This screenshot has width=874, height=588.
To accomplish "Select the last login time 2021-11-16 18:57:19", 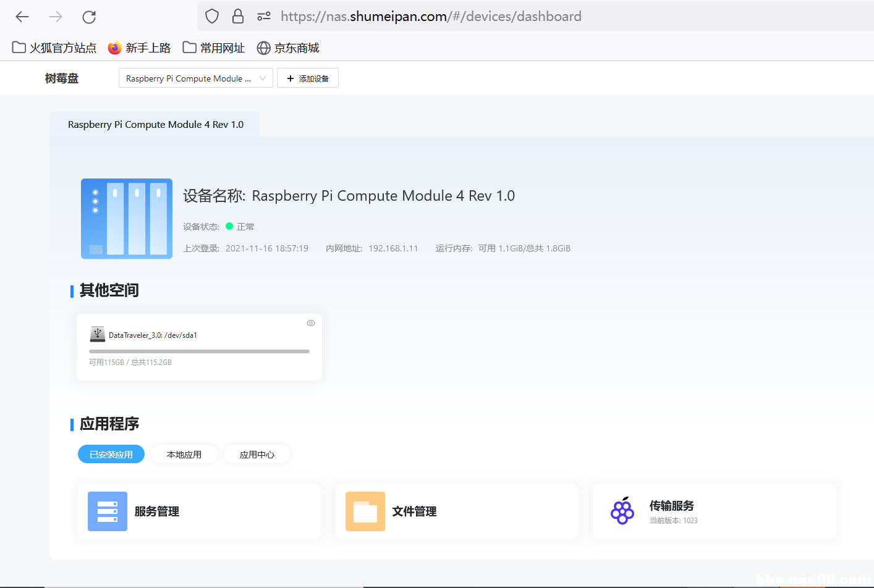I will coord(267,248).
